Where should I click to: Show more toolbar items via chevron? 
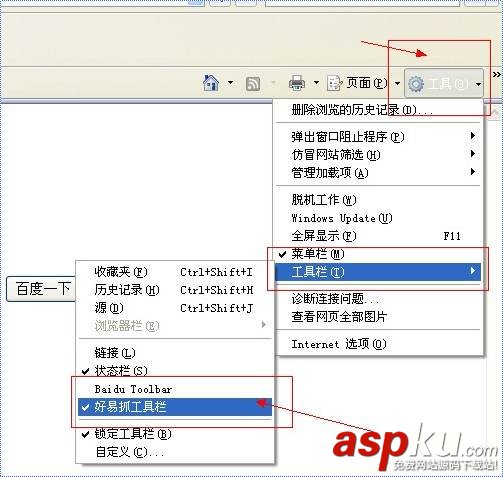coord(497,74)
